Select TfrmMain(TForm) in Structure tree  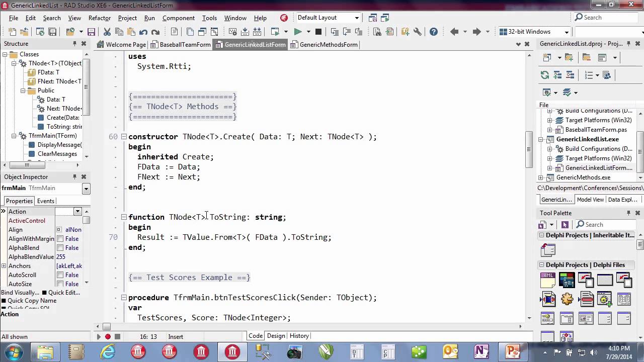(x=52, y=136)
